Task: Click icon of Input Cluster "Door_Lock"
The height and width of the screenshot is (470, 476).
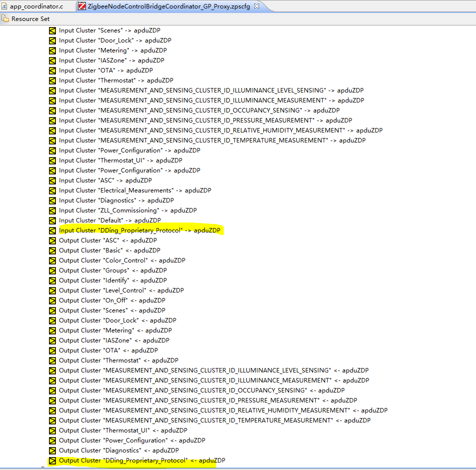Action: (52, 40)
